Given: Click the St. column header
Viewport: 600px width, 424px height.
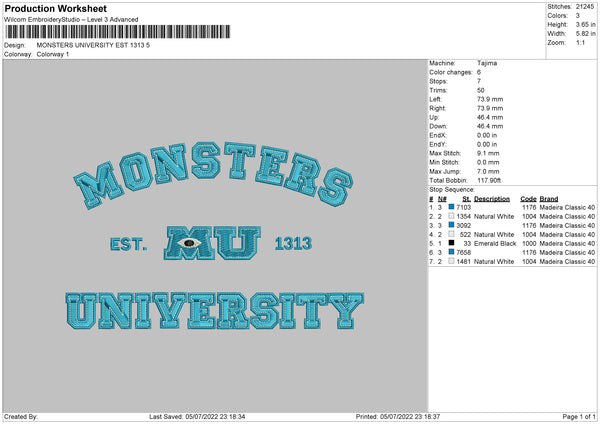Looking at the screenshot, I should pos(466,199).
